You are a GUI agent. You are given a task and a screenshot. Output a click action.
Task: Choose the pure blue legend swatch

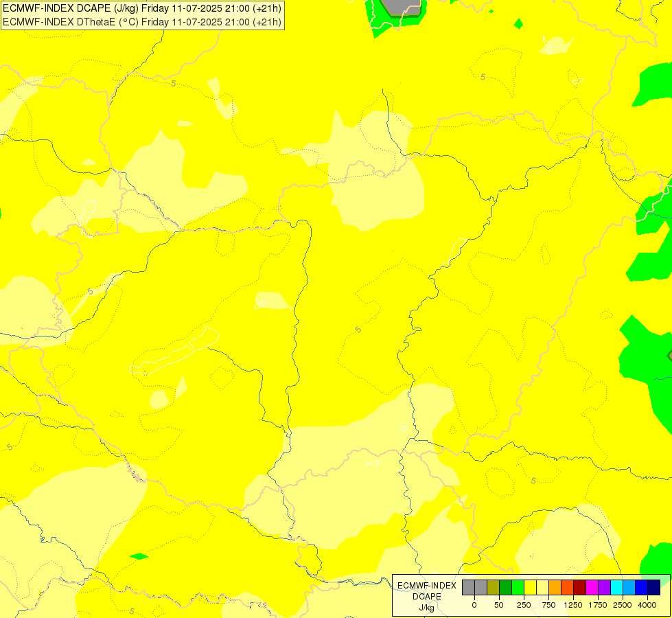coord(642,587)
